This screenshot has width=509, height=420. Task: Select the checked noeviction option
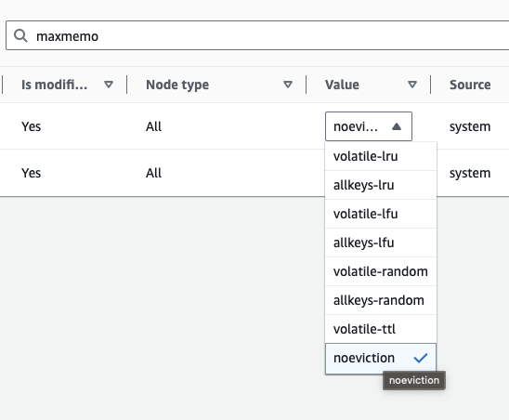(381, 359)
